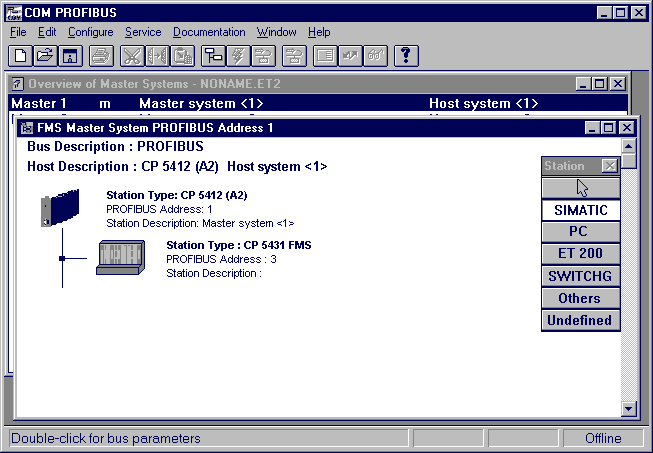The width and height of the screenshot is (653, 453).
Task: Click 'Master system <1>' in Overview row
Action: click(x=201, y=103)
